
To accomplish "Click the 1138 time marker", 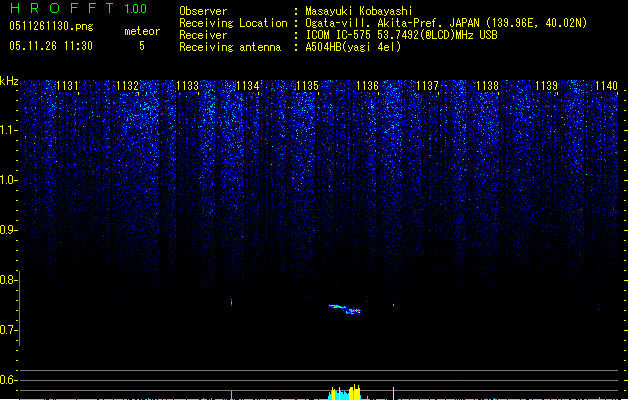I will click(x=487, y=86).
